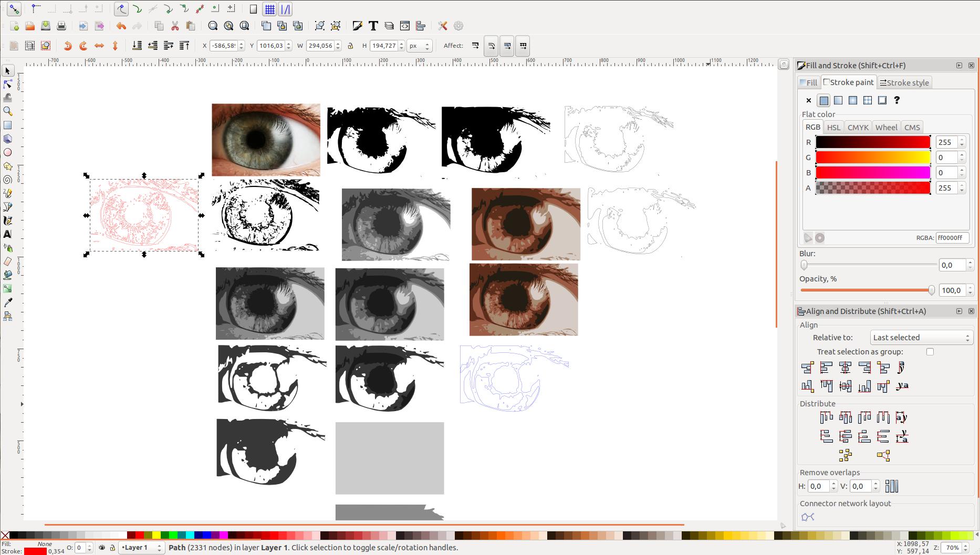Click the Cut scissors icon
Image resolution: width=980 pixels, height=555 pixels.
pyautogui.click(x=175, y=26)
